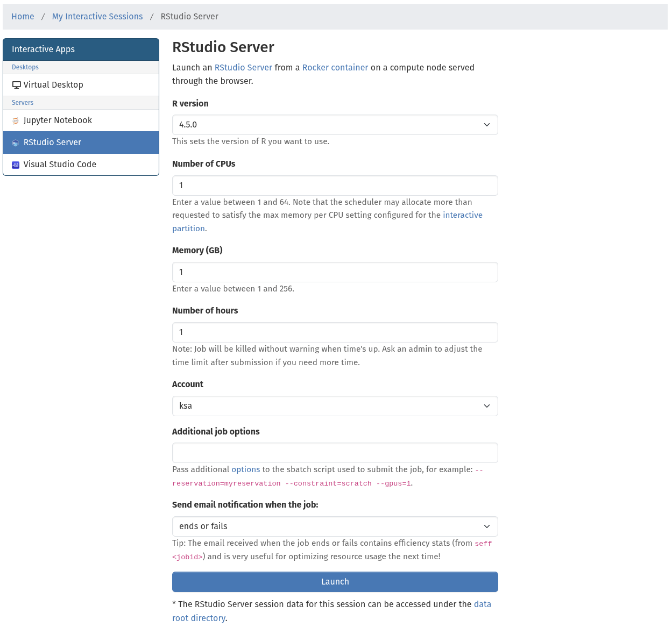The width and height of the screenshot is (672, 627).
Task: Select Visual Studio Code in sidebar
Action: click(81, 165)
